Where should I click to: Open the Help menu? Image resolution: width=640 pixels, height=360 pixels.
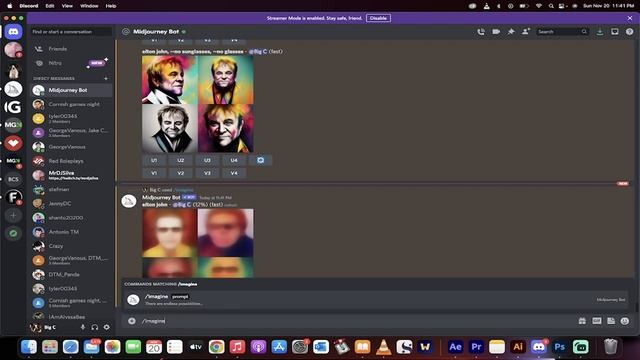111,6
